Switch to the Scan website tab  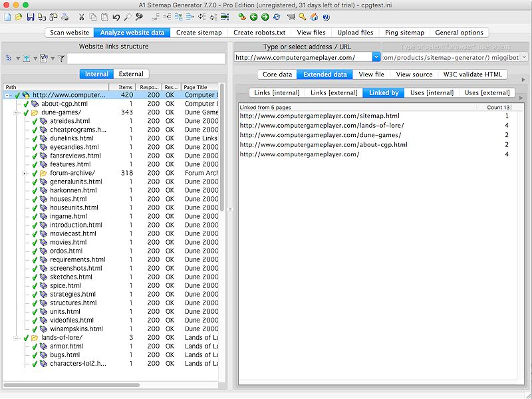coord(70,33)
